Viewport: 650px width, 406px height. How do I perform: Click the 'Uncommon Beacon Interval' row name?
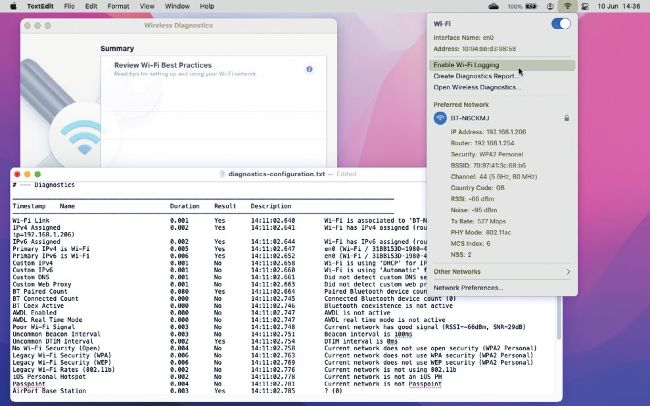pos(56,334)
